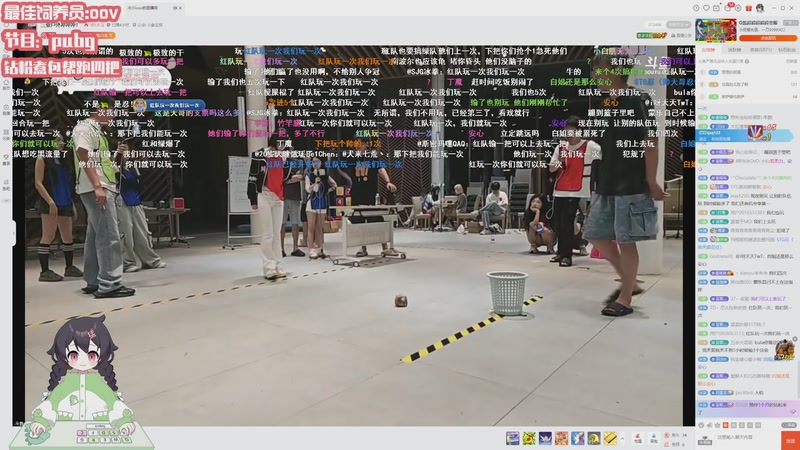Select the gold bar gift icon

coord(610,438)
